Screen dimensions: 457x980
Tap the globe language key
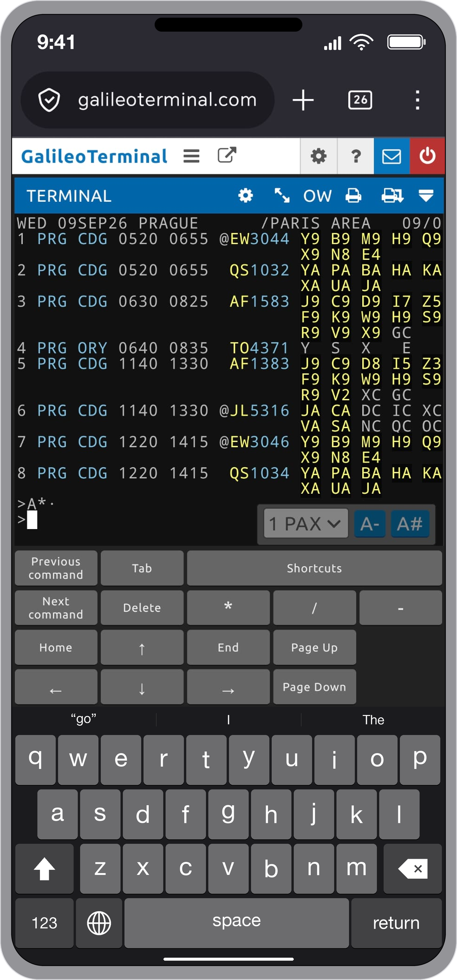tap(99, 923)
